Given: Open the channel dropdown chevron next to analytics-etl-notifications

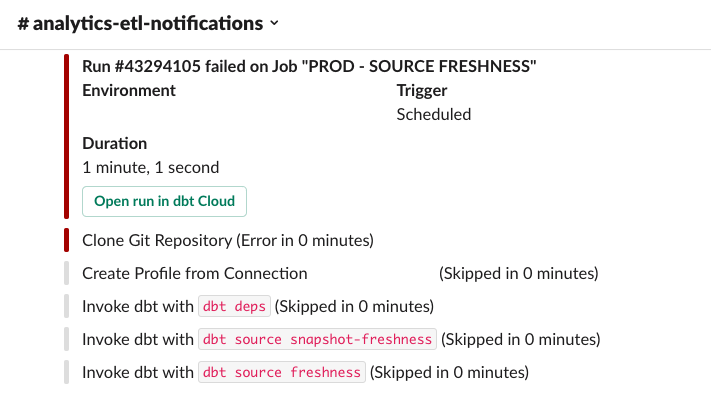Looking at the screenshot, I should (274, 23).
